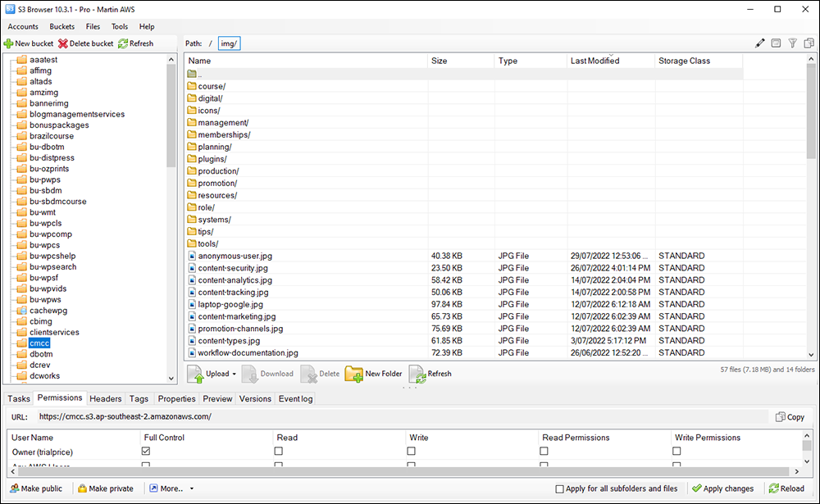The height and width of the screenshot is (504, 820).
Task: Click the cachewpg bucket icon
Action: point(21,311)
